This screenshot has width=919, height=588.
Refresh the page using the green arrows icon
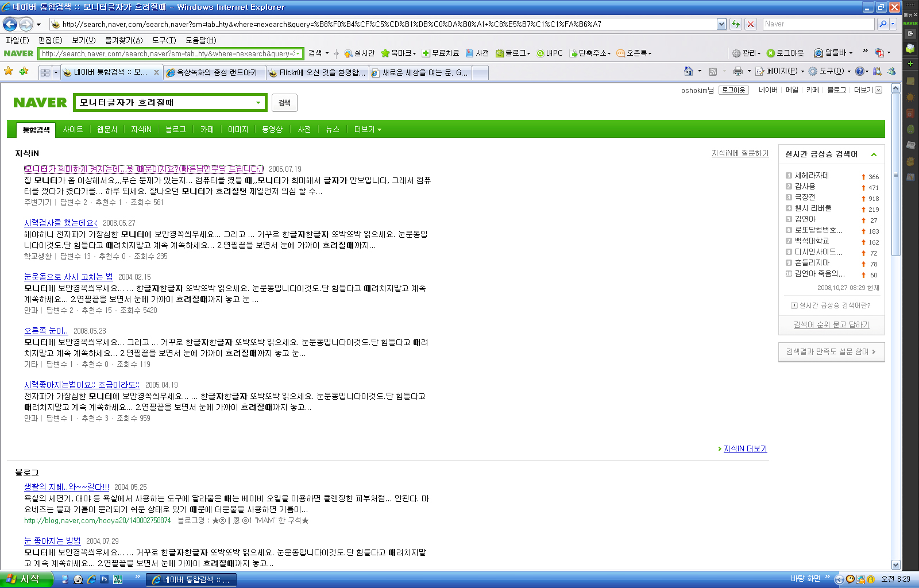point(736,24)
